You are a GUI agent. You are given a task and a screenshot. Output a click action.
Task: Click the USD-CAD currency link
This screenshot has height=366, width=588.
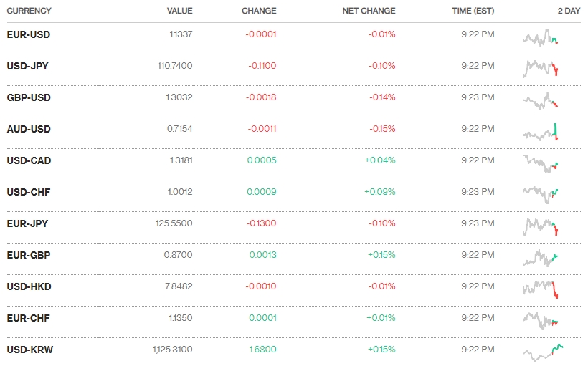click(x=29, y=160)
